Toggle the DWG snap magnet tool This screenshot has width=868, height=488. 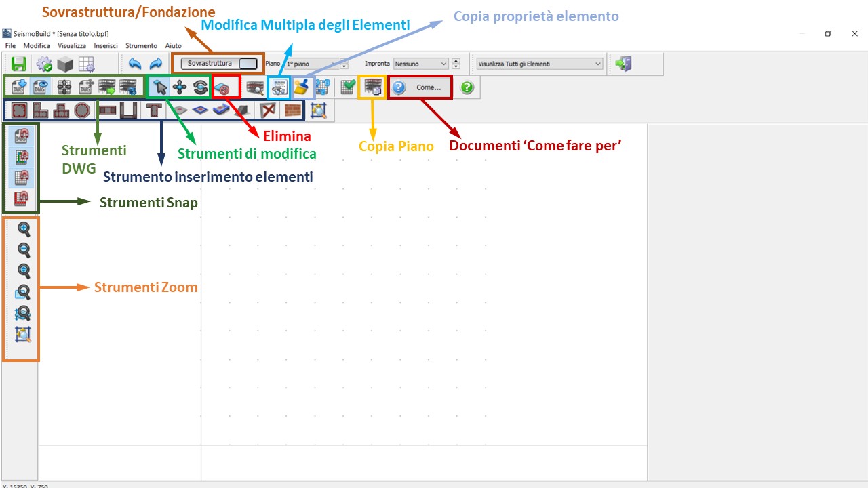pos(21,136)
